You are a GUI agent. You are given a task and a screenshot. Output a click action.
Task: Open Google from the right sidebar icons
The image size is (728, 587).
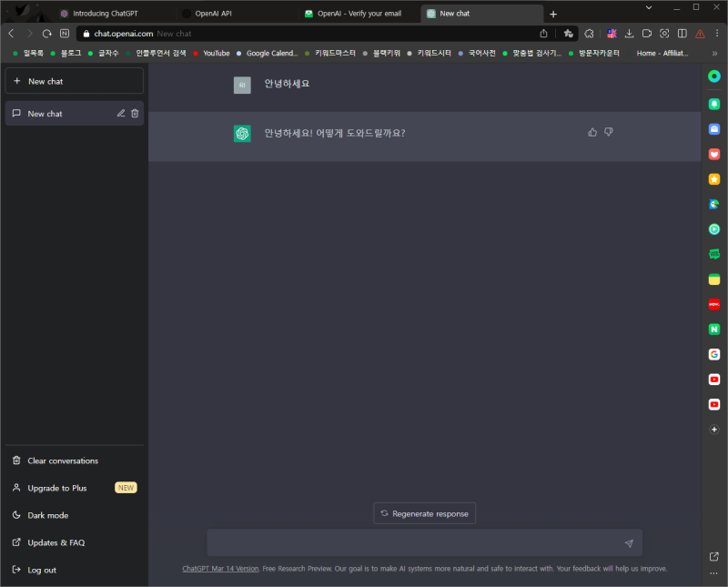click(x=714, y=354)
